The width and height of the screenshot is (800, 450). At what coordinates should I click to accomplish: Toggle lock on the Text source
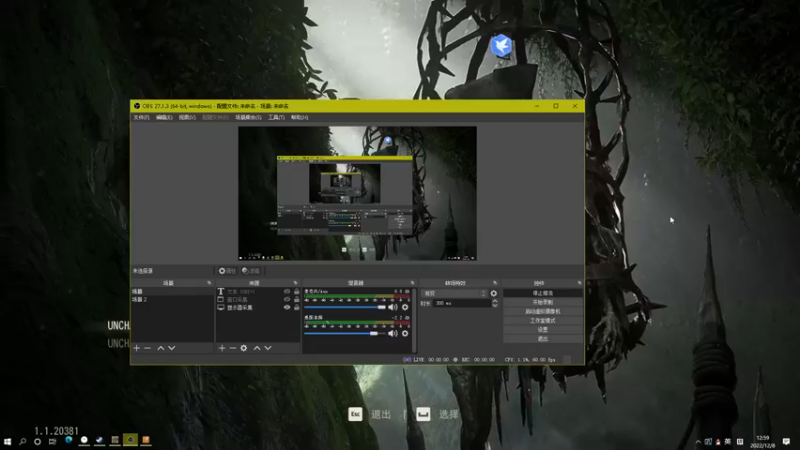pos(296,291)
